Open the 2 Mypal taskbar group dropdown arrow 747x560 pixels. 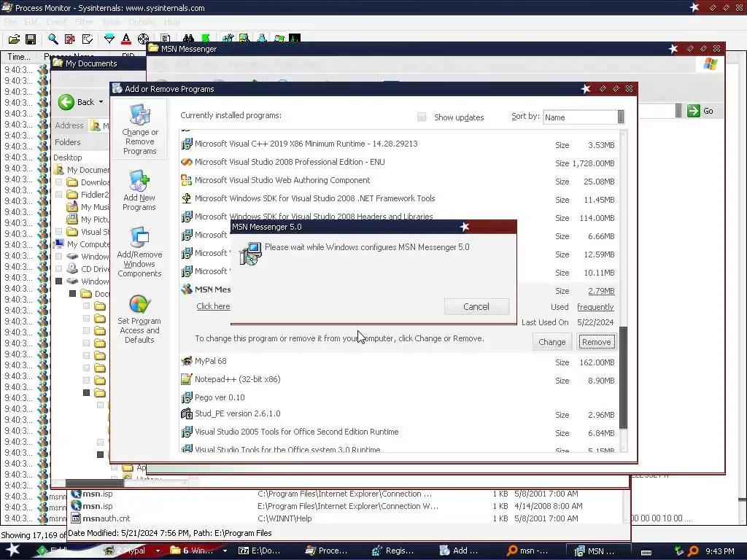(x=158, y=551)
